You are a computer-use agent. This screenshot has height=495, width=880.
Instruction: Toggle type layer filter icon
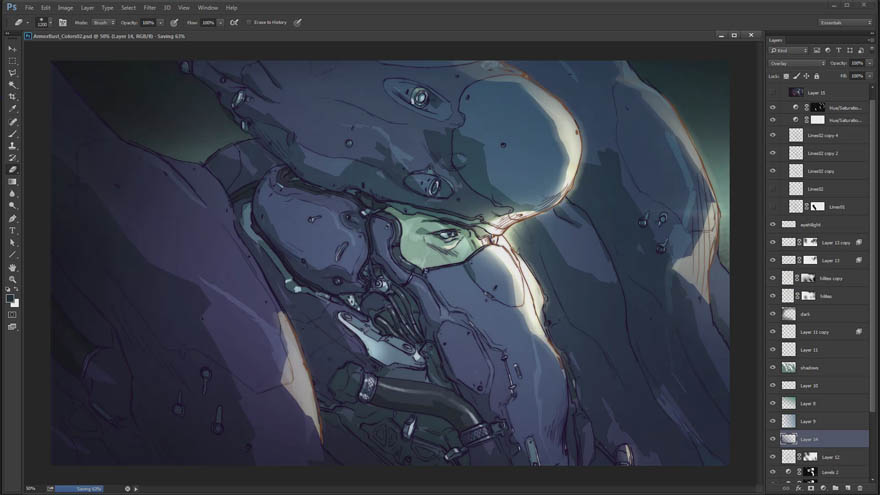[x=838, y=51]
